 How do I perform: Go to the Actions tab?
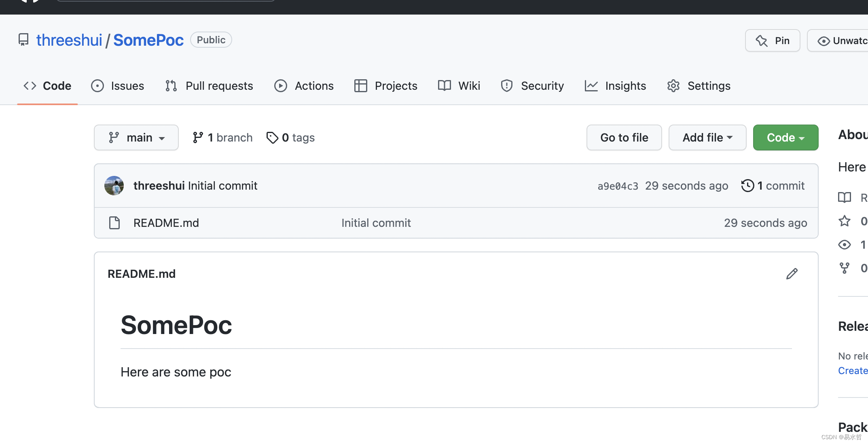pyautogui.click(x=304, y=86)
